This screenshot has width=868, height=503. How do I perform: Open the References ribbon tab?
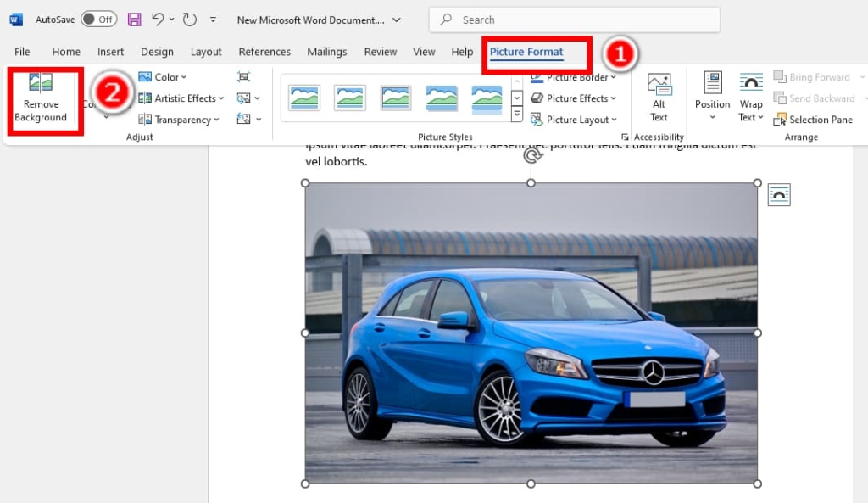pos(264,51)
